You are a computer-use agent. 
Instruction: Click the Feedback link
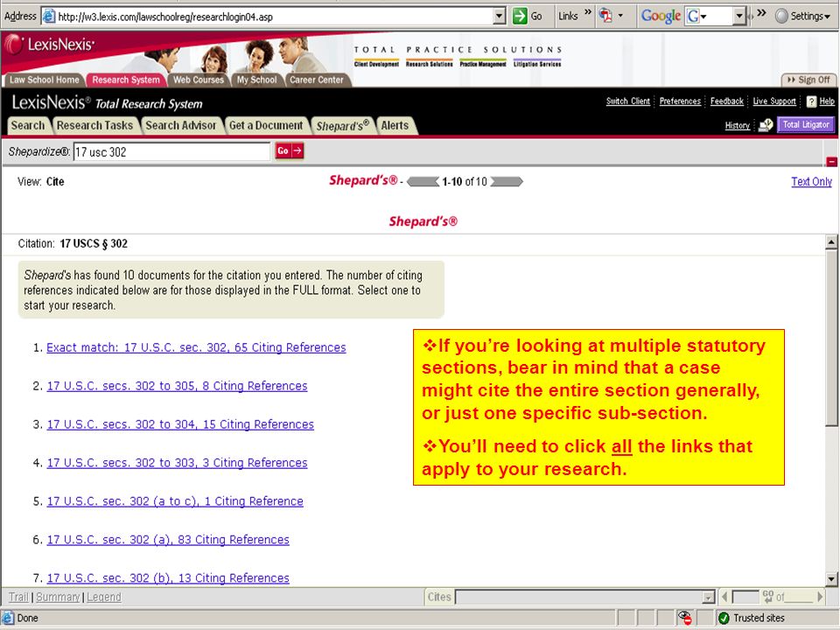click(x=727, y=101)
